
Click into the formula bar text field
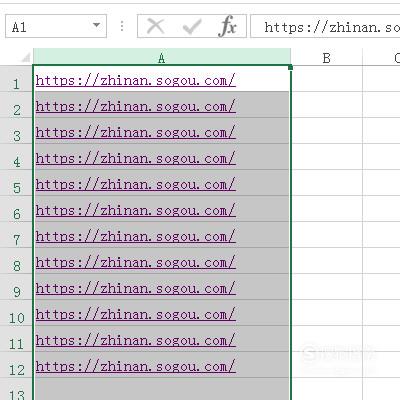tap(325, 26)
